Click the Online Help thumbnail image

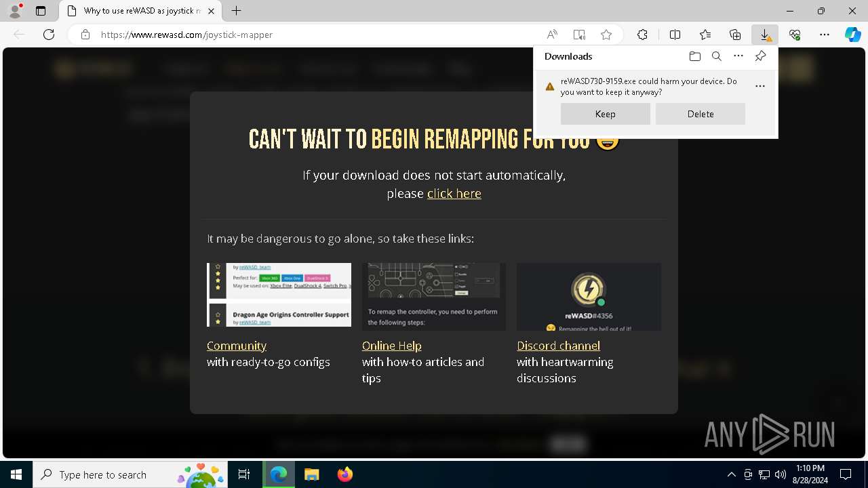(434, 297)
